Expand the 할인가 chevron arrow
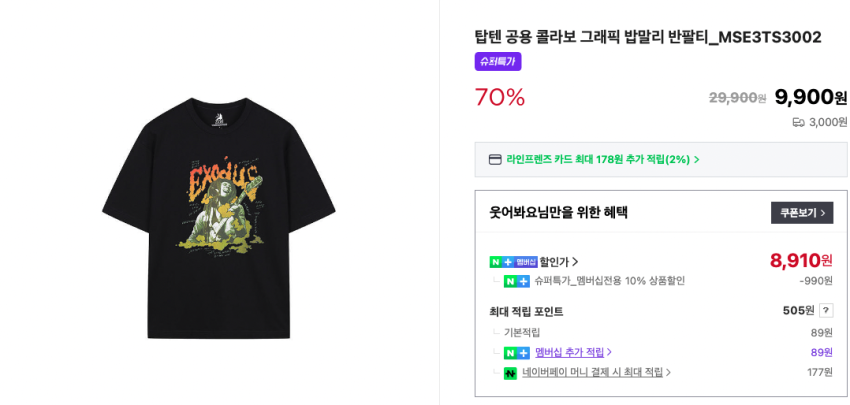The height and width of the screenshot is (405, 850). pyautogui.click(x=575, y=262)
